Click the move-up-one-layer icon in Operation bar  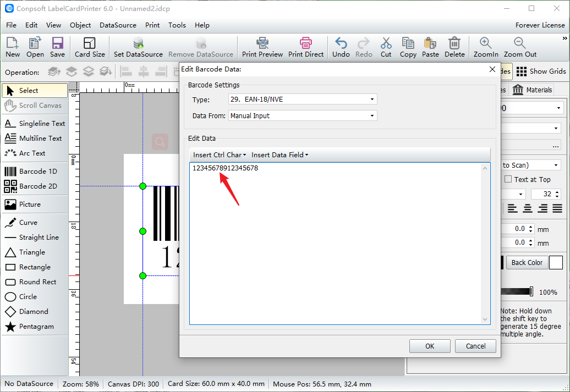coord(72,71)
